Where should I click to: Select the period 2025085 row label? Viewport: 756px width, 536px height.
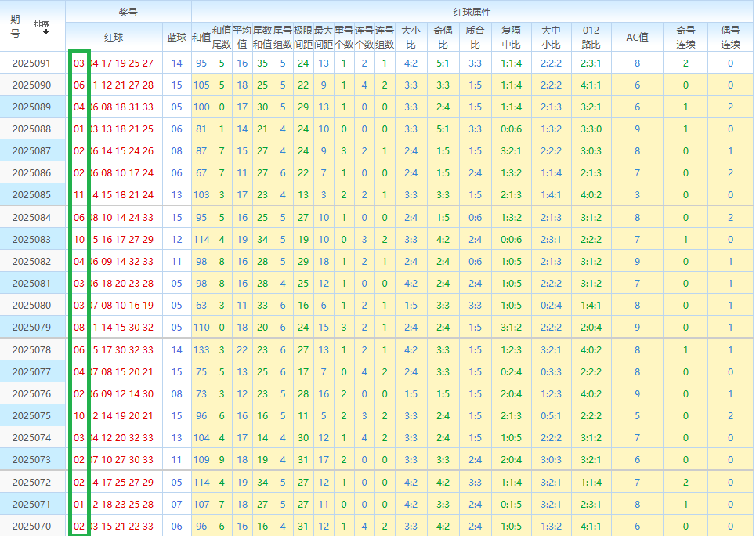pyautogui.click(x=31, y=194)
